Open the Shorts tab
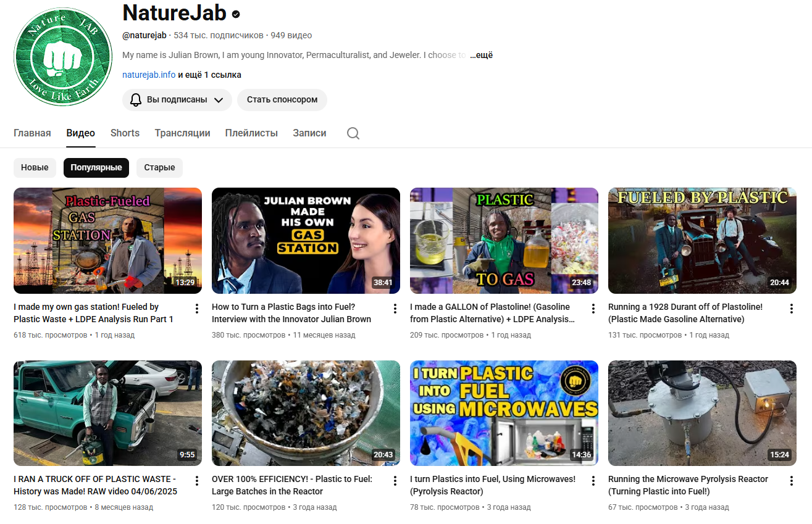Image resolution: width=812 pixels, height=524 pixels. point(125,133)
